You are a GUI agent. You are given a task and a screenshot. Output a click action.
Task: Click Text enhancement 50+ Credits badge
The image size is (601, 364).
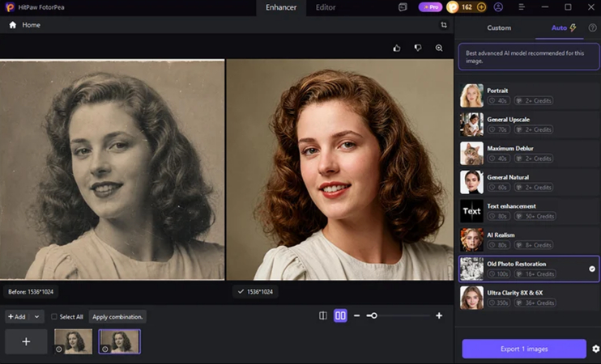535,216
